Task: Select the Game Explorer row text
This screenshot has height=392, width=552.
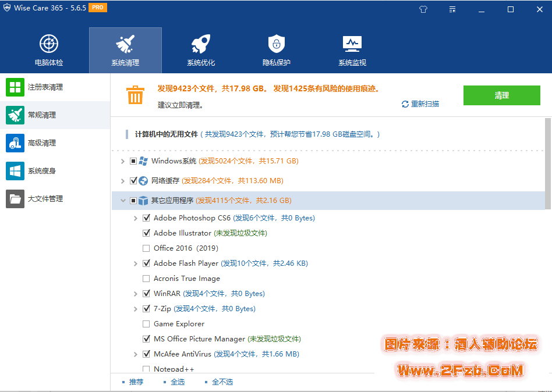Action: coord(179,324)
